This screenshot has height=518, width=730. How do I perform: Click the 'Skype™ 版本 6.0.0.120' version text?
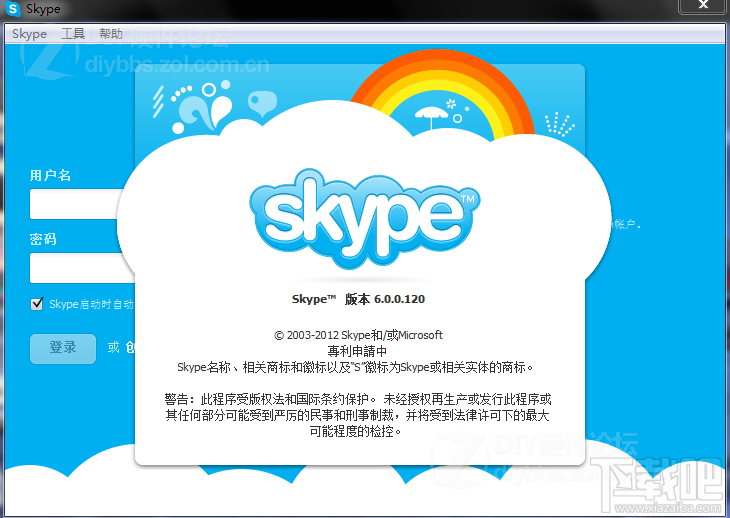(358, 299)
